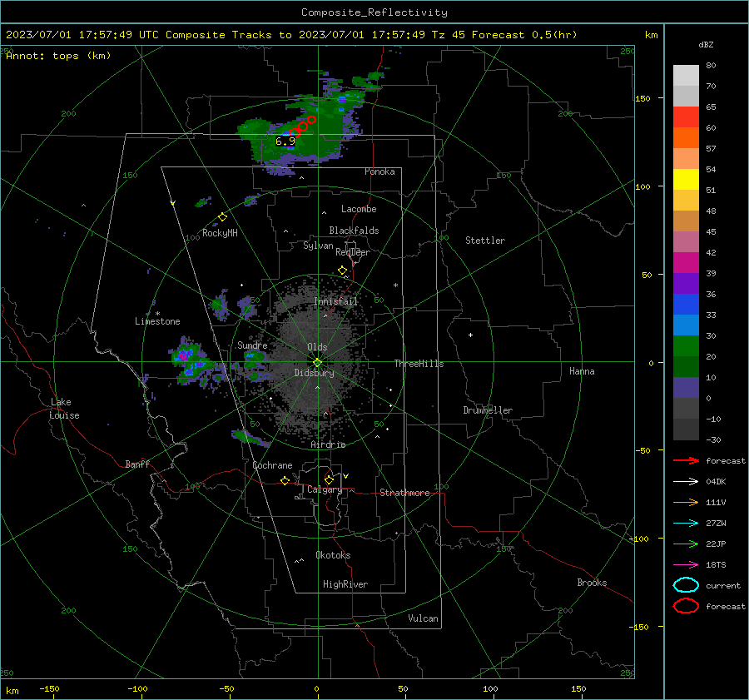Click the cyan current ellipse legend

[686, 585]
